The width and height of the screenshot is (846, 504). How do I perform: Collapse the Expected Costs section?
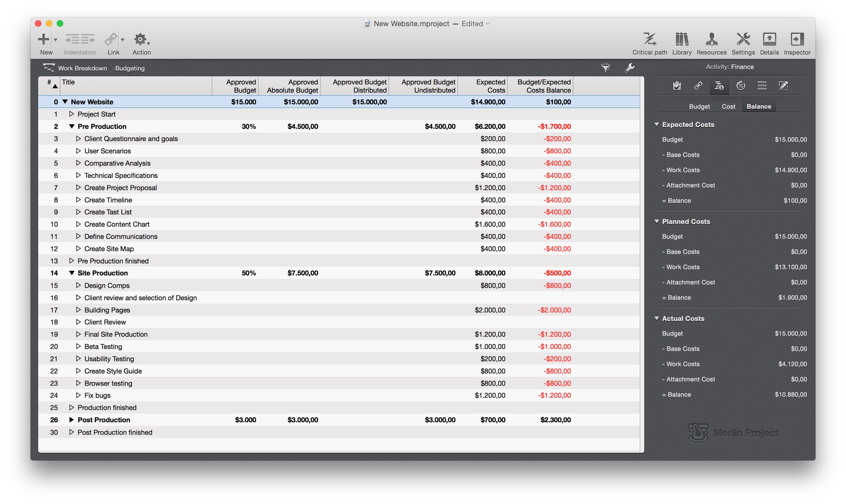pyautogui.click(x=657, y=125)
